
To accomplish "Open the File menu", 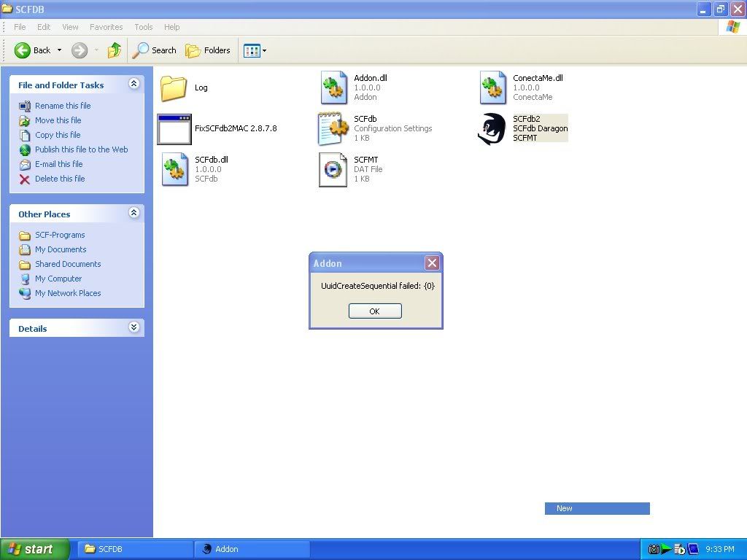I will (20, 27).
